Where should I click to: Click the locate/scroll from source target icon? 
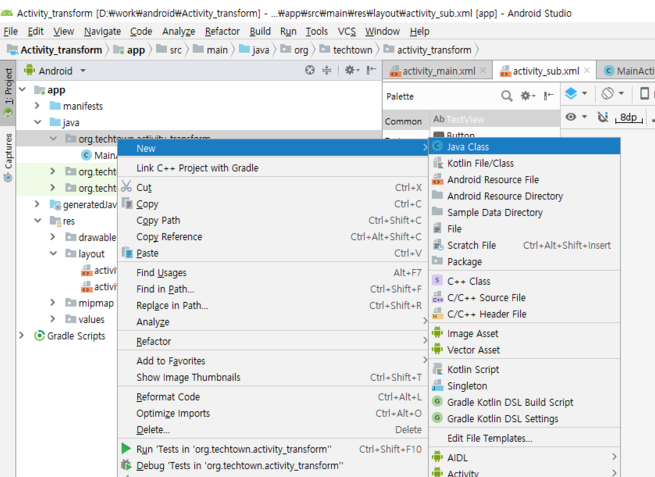pos(310,70)
